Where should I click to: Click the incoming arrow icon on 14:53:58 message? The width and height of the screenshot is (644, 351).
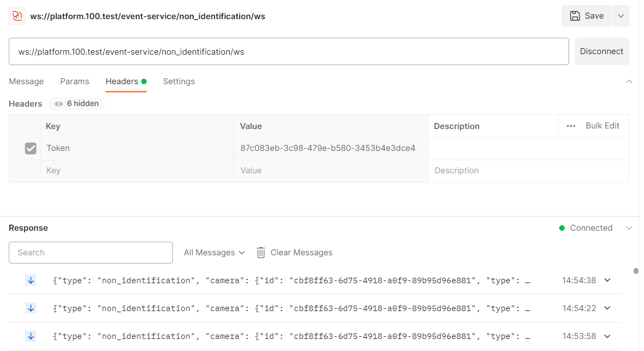[31, 336]
